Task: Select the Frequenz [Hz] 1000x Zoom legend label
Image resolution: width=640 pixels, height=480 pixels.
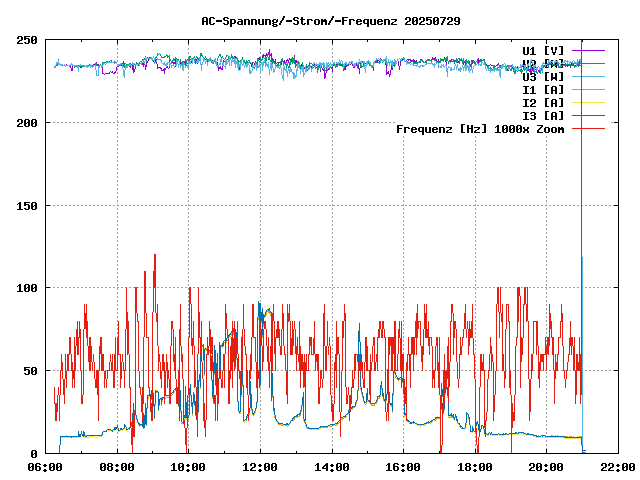Action: [480, 129]
